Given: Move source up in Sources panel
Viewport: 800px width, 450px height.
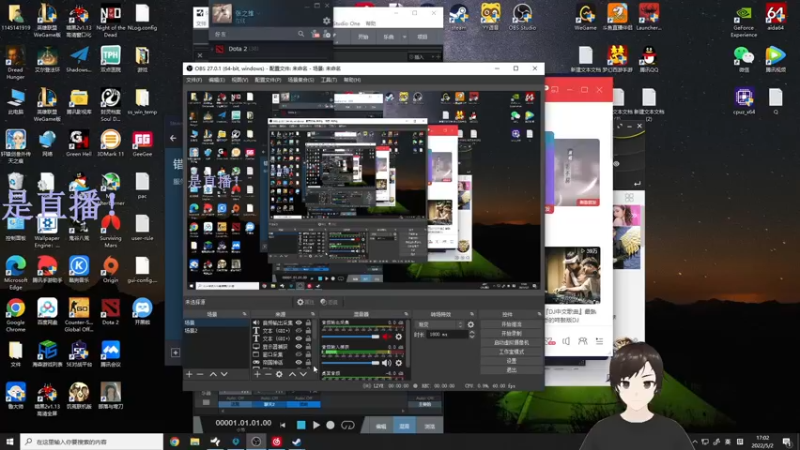Looking at the screenshot, I should (292, 374).
